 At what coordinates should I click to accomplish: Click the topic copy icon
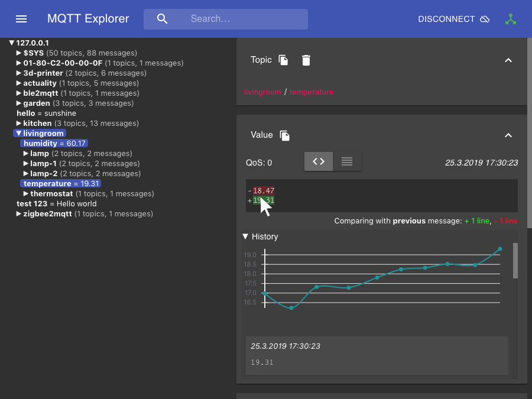(283, 60)
